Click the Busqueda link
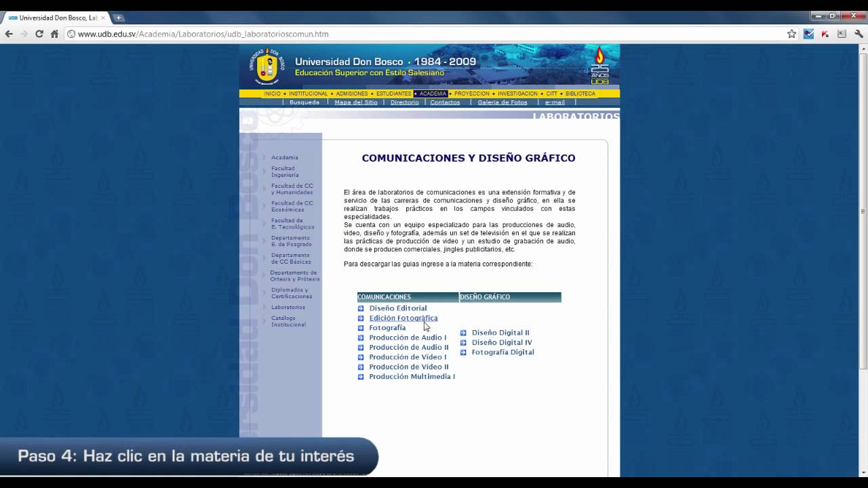The height and width of the screenshot is (488, 868). coord(304,102)
